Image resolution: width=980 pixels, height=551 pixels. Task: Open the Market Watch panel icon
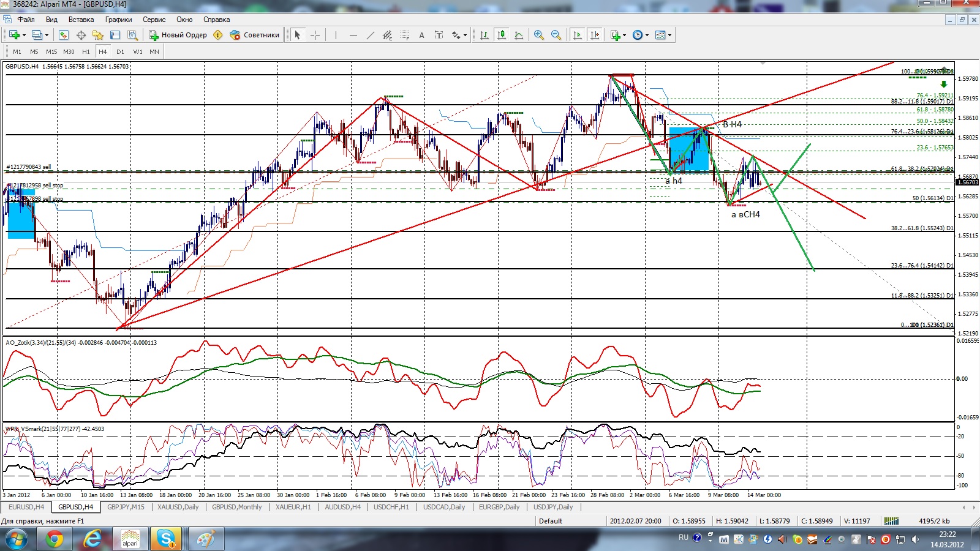coord(64,35)
